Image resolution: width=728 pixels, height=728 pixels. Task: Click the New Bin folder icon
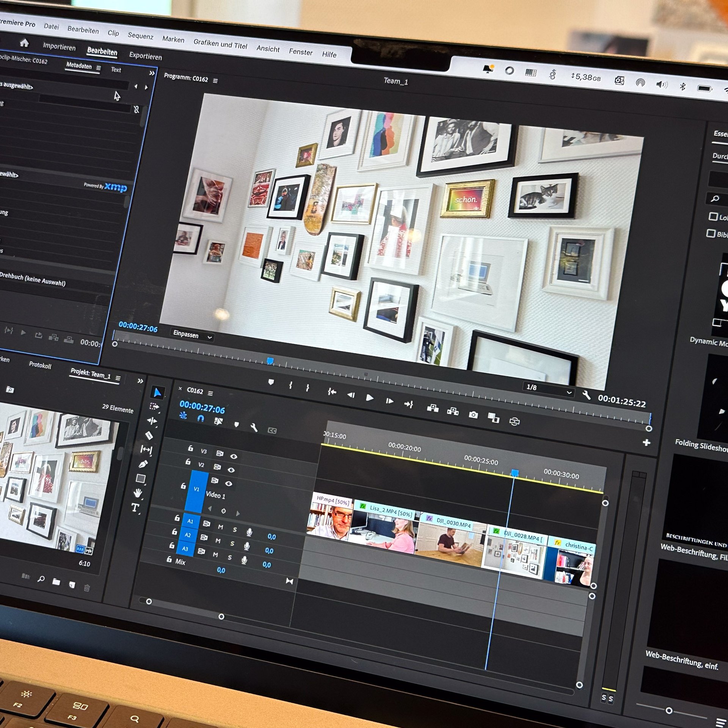tap(56, 581)
